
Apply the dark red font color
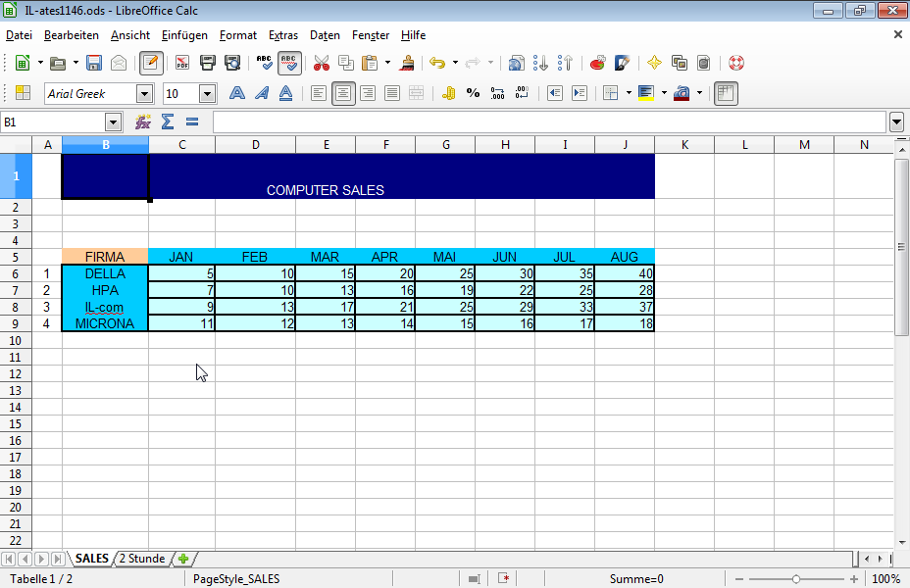point(682,93)
